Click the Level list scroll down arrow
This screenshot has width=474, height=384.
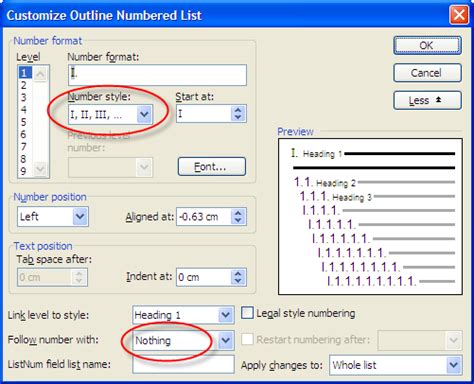[x=40, y=168]
